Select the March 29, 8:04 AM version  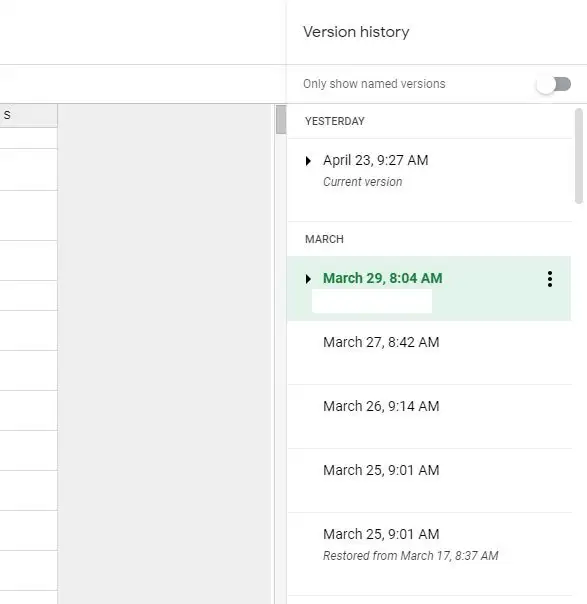pos(429,288)
